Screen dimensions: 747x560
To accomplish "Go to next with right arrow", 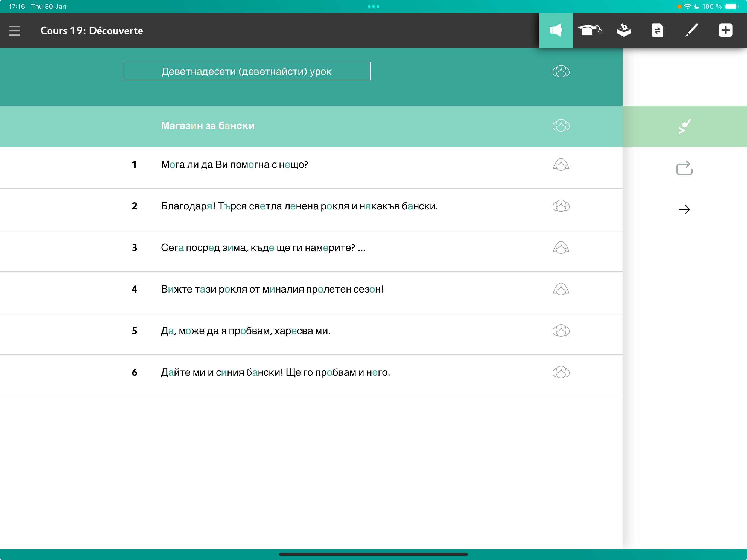I will click(x=685, y=209).
